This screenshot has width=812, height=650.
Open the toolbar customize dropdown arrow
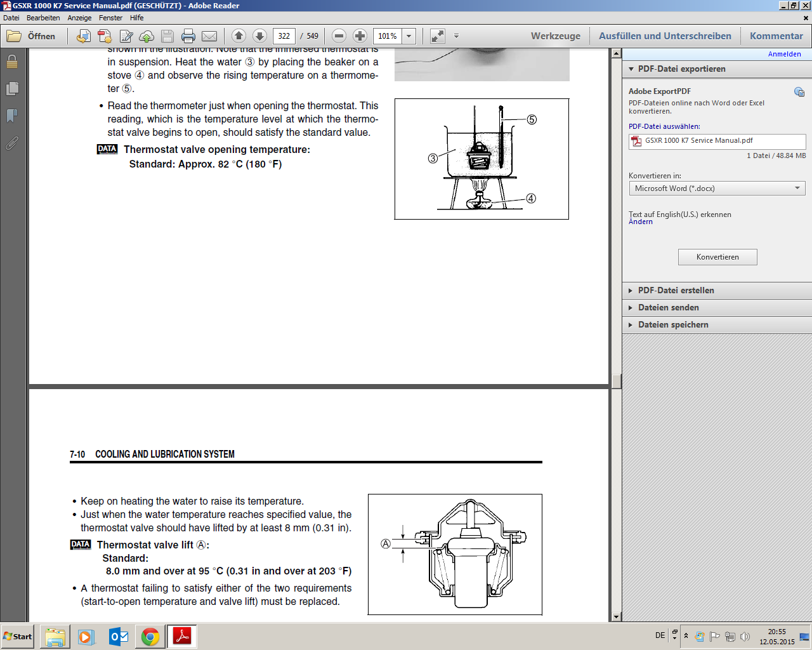pos(456,36)
